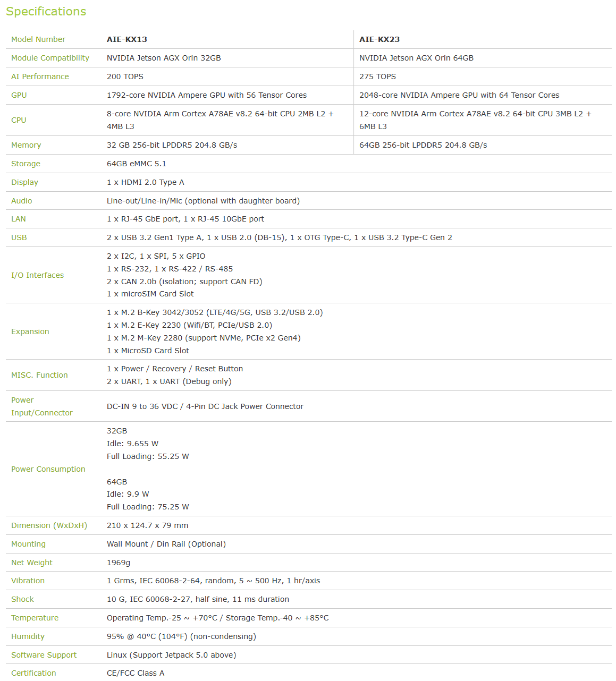Click the Power Consumption row label

click(x=48, y=469)
